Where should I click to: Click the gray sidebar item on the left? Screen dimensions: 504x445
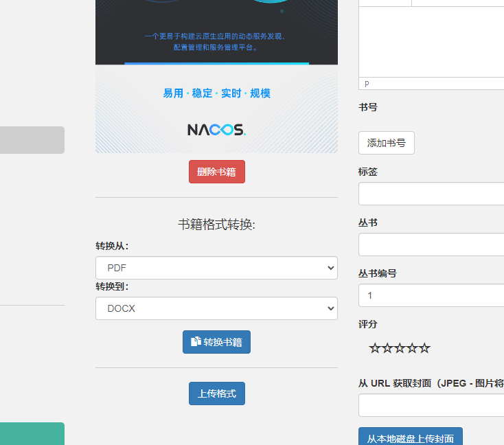[x=32, y=140]
